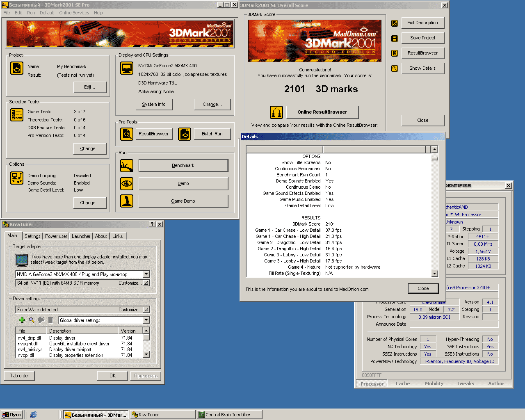Click the Show Details magnifier icon
Viewport: 525px width, 420px height.
tap(395, 68)
